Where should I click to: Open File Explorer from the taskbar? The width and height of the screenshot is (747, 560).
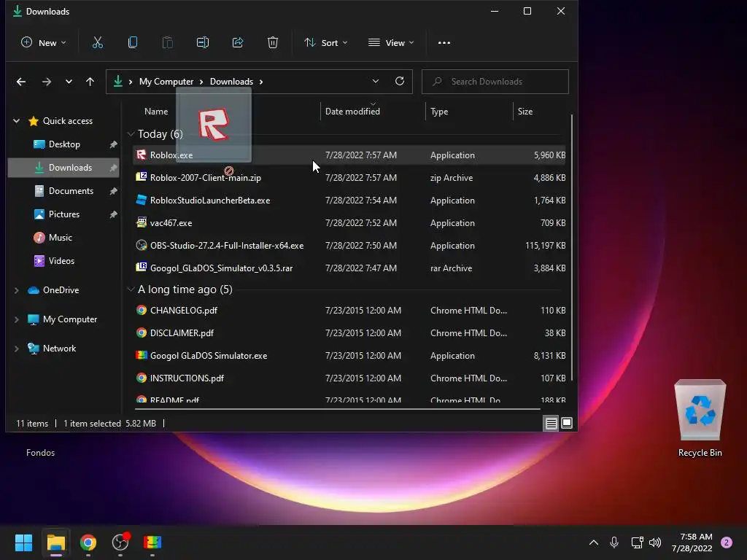[x=56, y=542]
